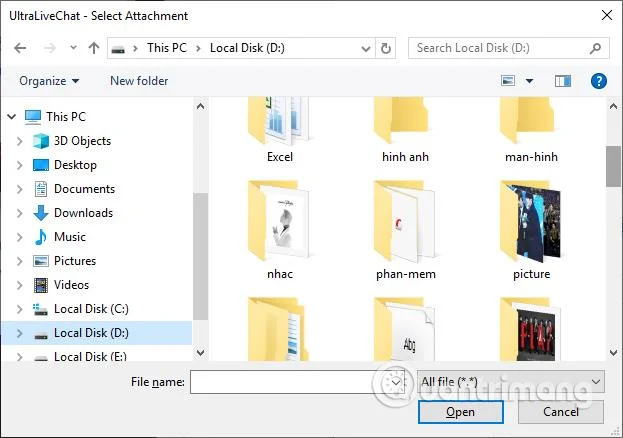Open the 'All file (*.*)' type dropdown
The width and height of the screenshot is (623, 438).
(511, 382)
